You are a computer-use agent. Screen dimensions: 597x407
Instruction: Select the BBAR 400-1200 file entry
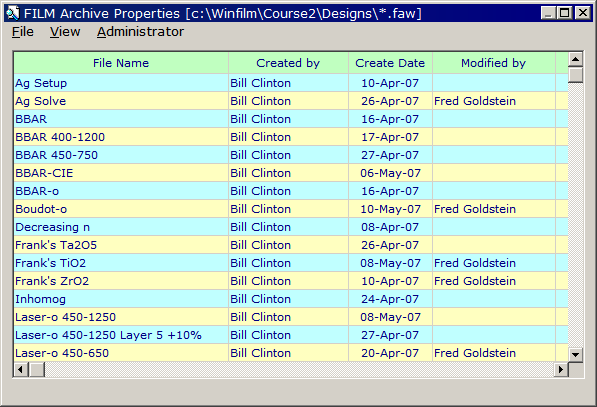coord(60,137)
